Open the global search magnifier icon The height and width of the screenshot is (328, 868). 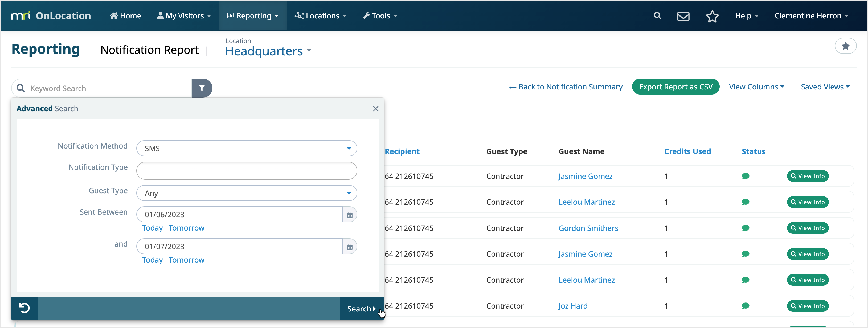[x=657, y=15]
